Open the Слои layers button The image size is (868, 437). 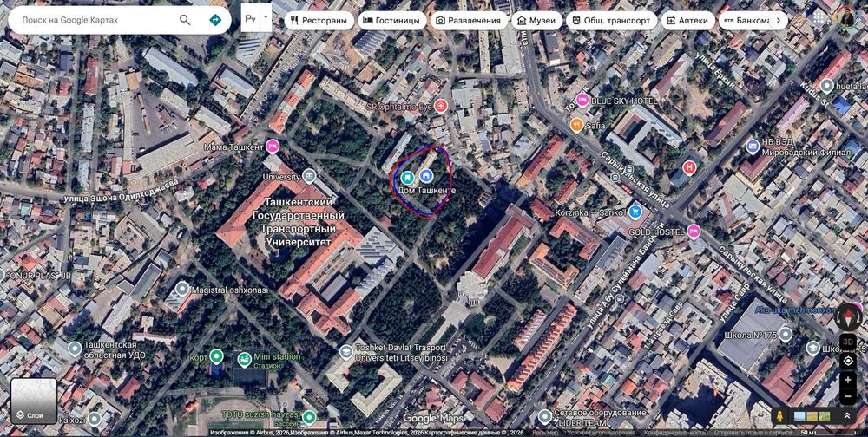click(34, 401)
